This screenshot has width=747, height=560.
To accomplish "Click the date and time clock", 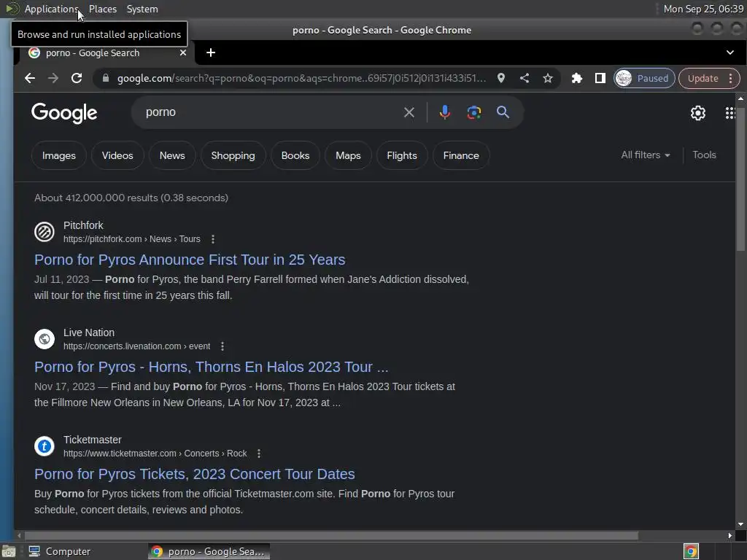I will (x=703, y=9).
